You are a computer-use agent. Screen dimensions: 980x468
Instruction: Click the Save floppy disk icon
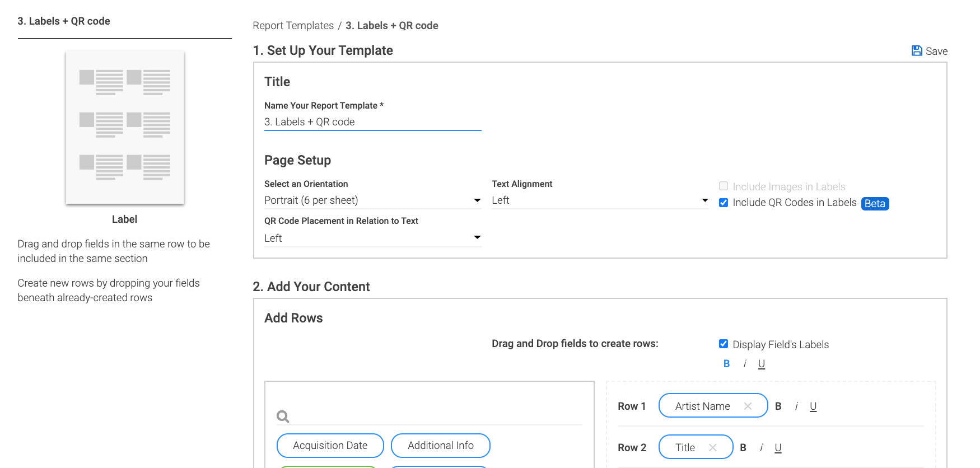[917, 51]
